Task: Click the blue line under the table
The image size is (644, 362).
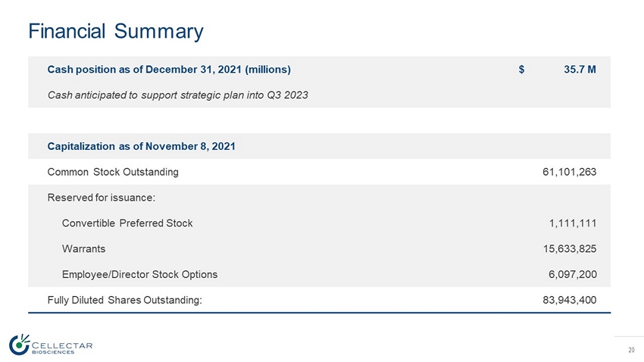Action: tap(318, 313)
